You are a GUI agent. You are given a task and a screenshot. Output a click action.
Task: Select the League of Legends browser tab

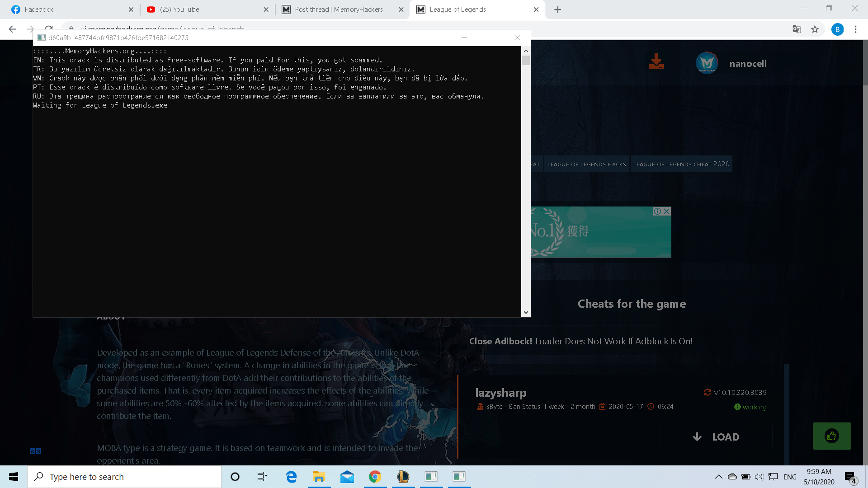click(x=477, y=9)
